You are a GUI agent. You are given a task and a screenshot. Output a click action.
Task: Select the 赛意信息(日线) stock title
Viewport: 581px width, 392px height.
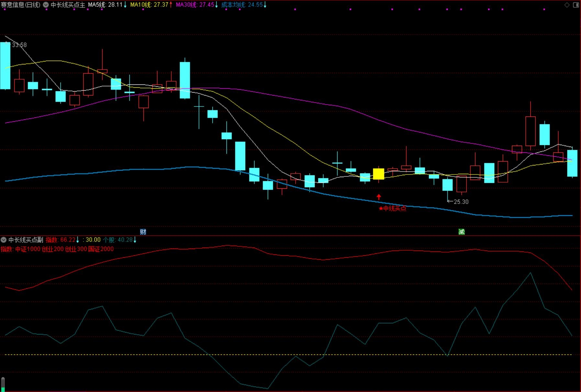[21, 5]
